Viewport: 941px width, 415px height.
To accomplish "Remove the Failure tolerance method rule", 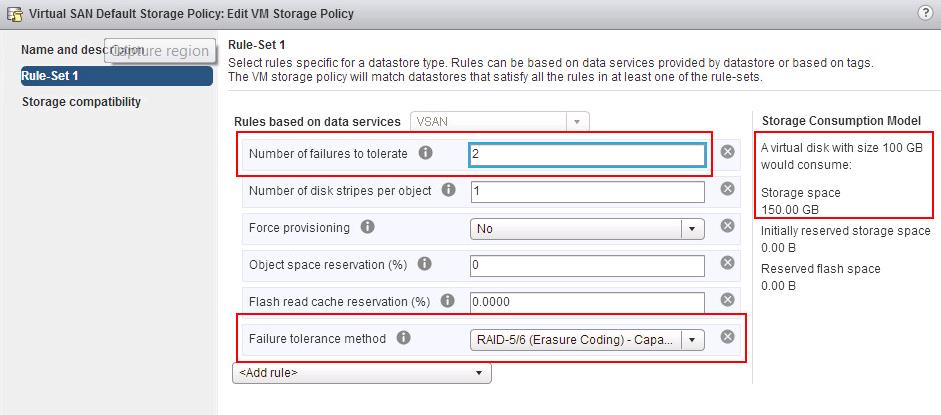I will [x=728, y=337].
